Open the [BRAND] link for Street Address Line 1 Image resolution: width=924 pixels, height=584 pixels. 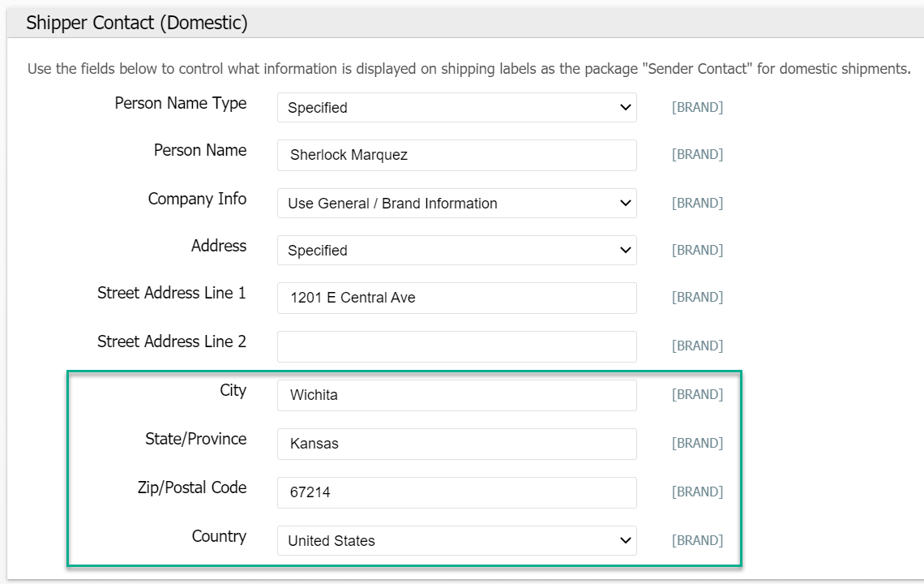point(697,298)
